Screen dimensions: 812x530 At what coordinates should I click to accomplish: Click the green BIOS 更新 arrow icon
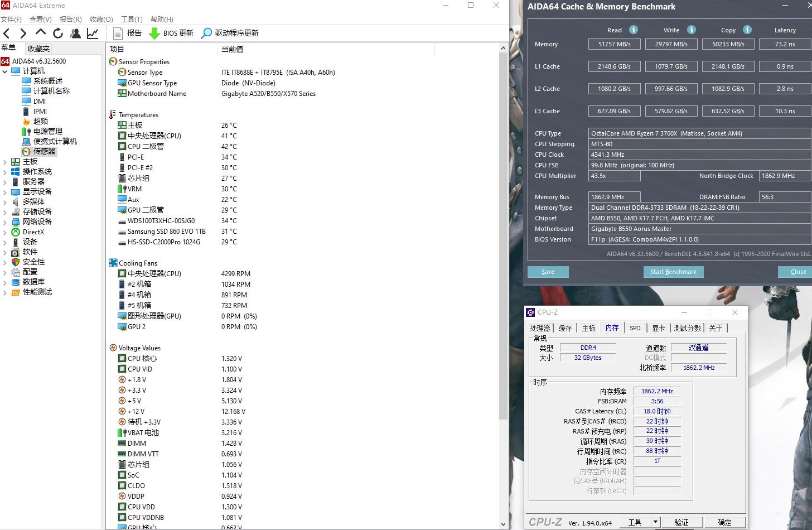point(154,33)
